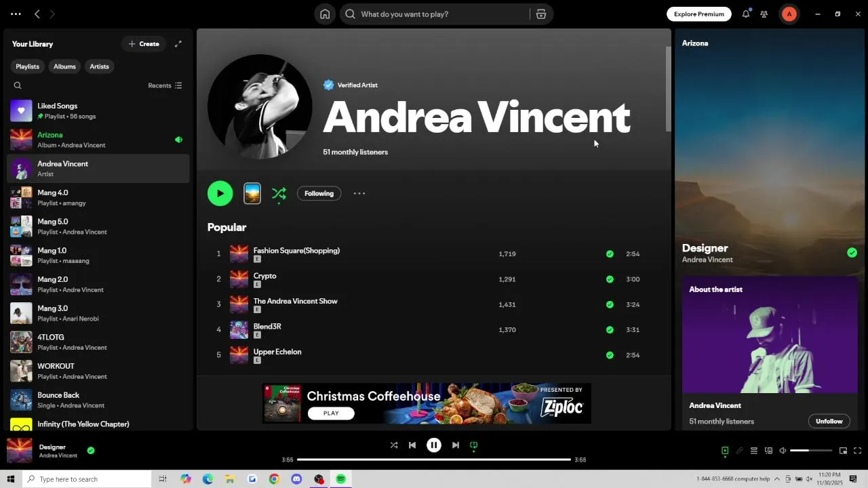Pause playback

[434, 445]
